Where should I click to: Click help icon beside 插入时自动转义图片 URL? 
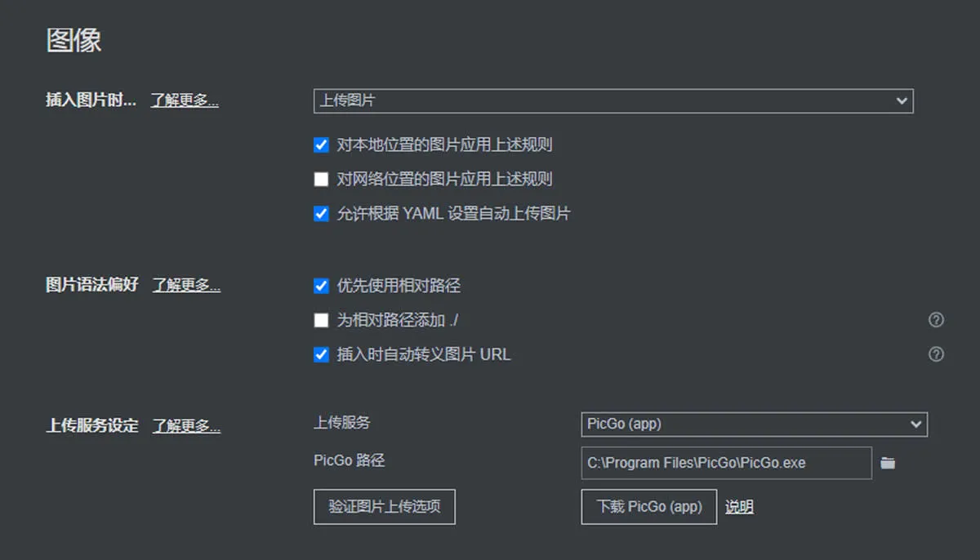[936, 354]
